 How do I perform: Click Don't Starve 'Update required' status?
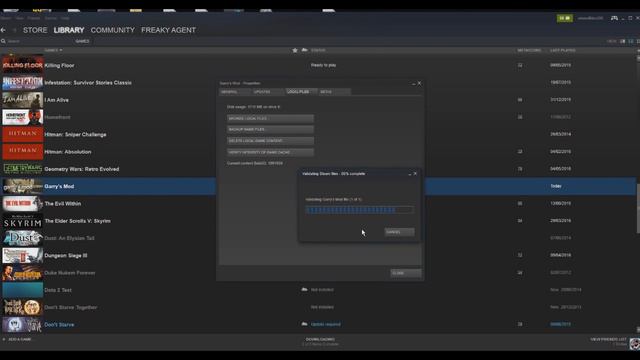(326, 324)
